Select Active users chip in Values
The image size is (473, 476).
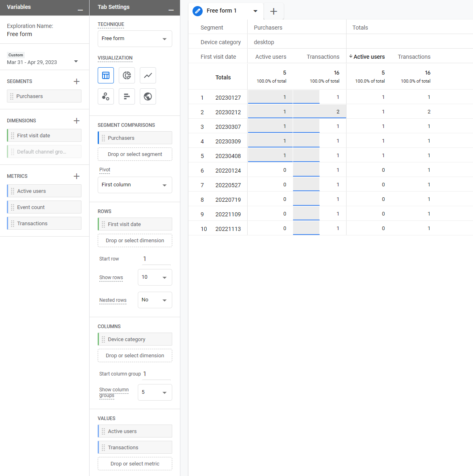pos(135,431)
